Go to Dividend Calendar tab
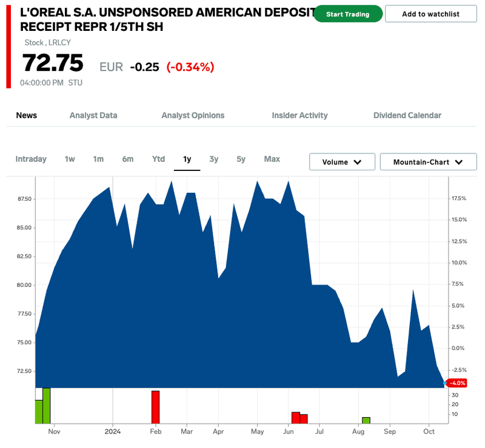This screenshot has height=448, width=485. point(407,115)
